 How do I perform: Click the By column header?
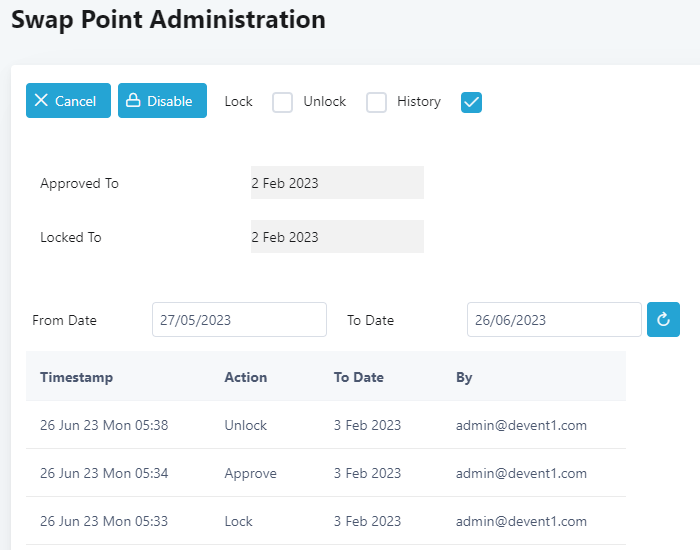point(464,377)
